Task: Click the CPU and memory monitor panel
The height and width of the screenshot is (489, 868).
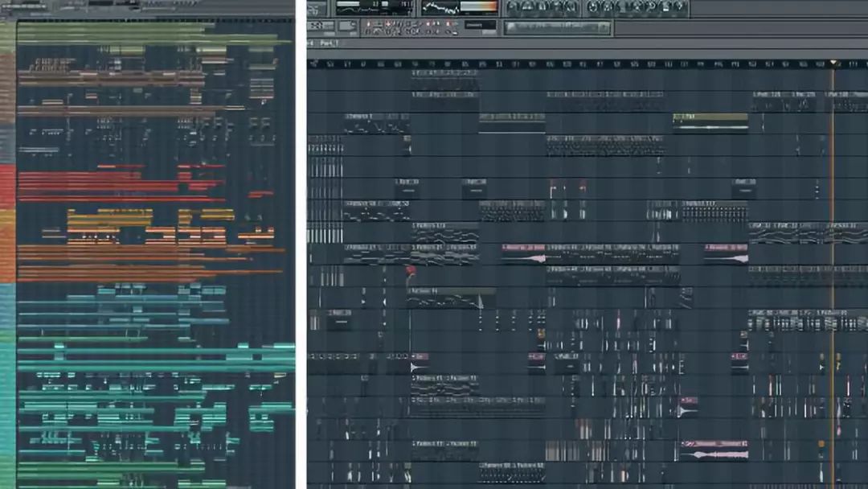Action: 375,8
